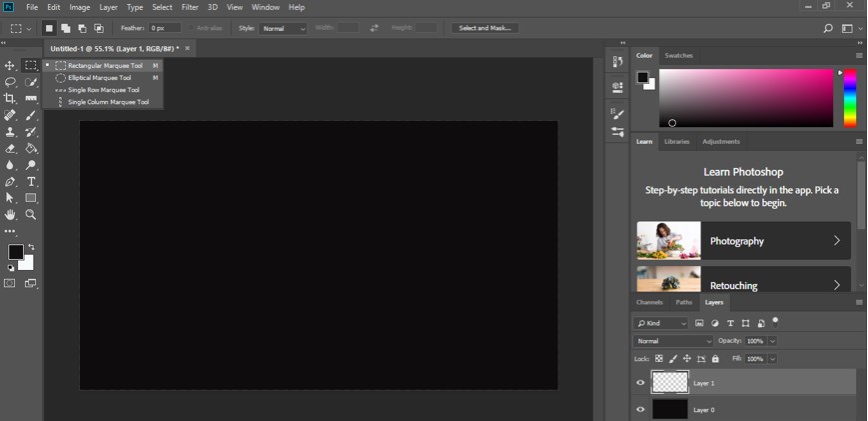Open the blend mode dropdown in Layers
This screenshot has height=421, width=868.
click(x=673, y=341)
